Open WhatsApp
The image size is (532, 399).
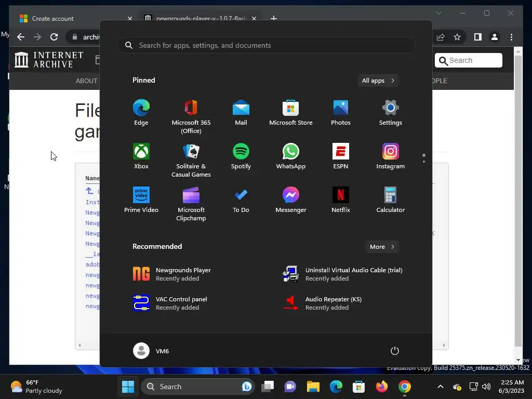pyautogui.click(x=291, y=156)
